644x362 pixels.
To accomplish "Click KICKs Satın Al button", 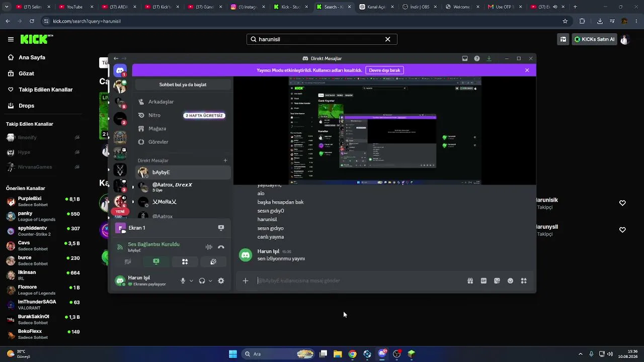I will point(594,39).
